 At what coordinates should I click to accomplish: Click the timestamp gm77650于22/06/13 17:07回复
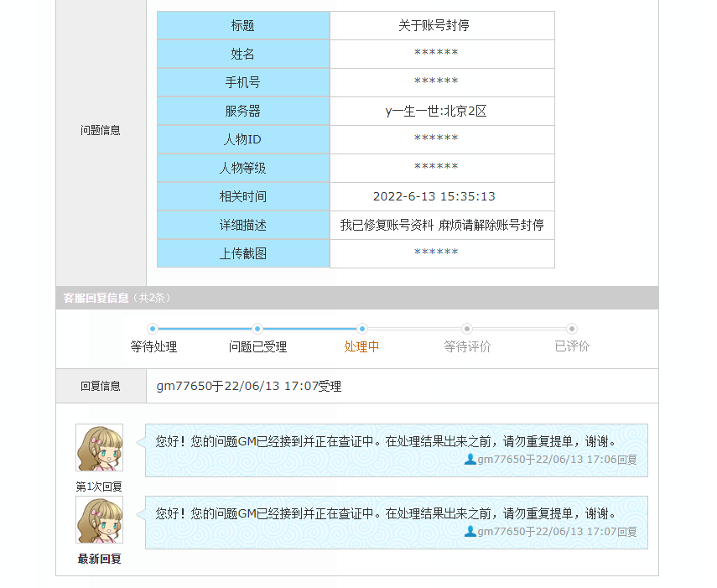(558, 532)
